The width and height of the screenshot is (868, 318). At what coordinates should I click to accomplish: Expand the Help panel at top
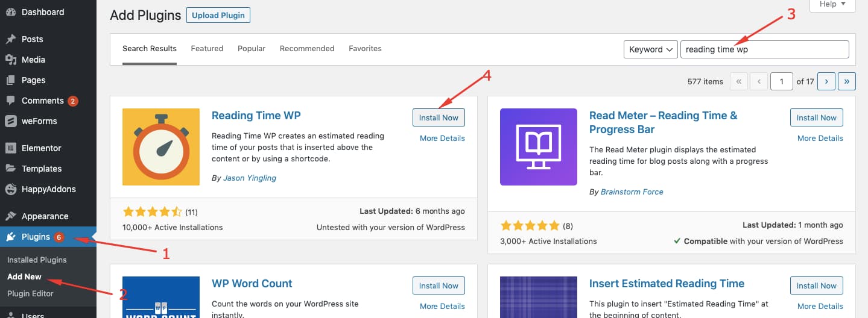pos(832,4)
